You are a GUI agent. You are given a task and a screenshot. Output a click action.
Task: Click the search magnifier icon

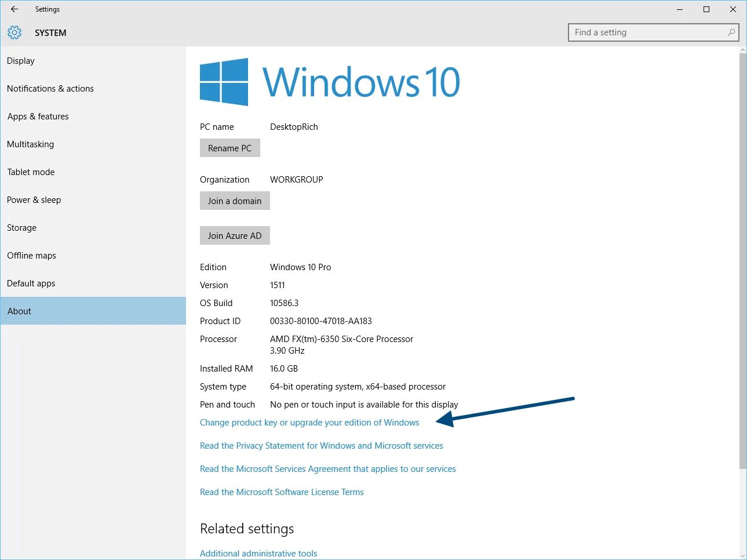(x=731, y=32)
